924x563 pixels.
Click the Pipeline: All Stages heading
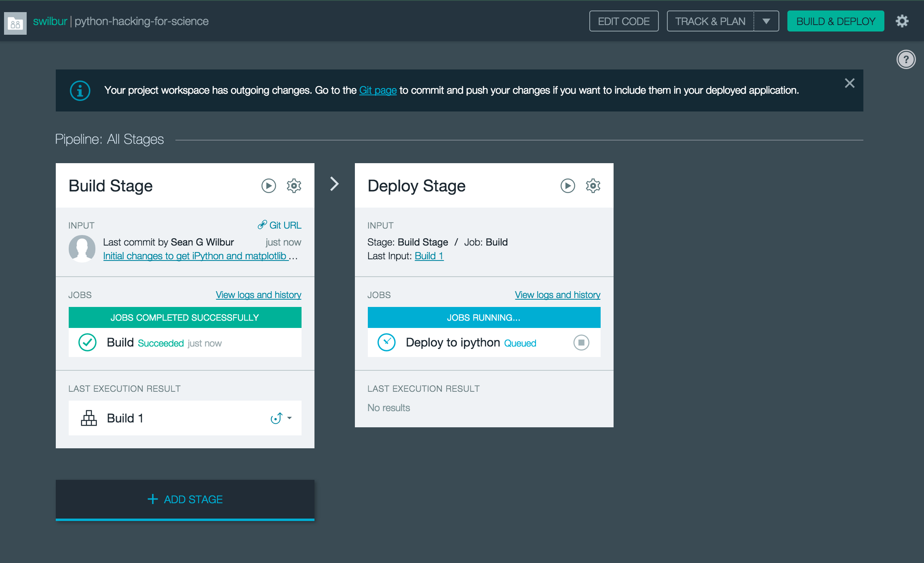[x=110, y=139]
